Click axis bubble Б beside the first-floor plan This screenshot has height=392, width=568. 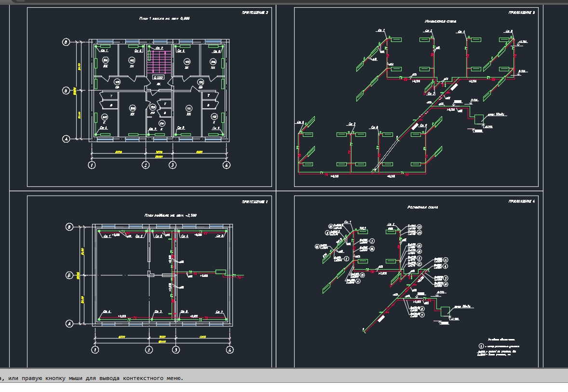pyautogui.click(x=66, y=91)
